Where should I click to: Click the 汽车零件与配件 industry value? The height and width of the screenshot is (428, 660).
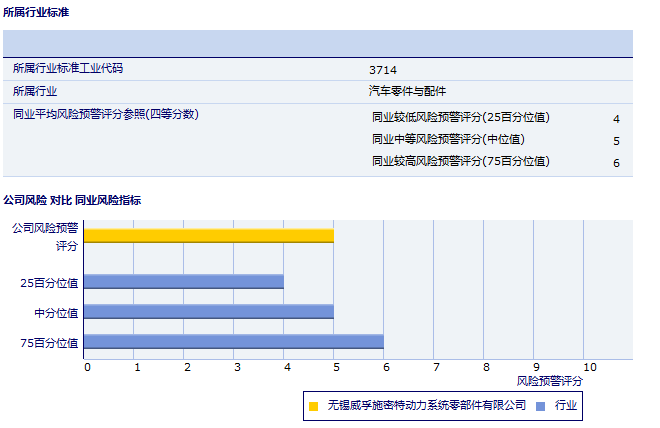click(x=407, y=91)
